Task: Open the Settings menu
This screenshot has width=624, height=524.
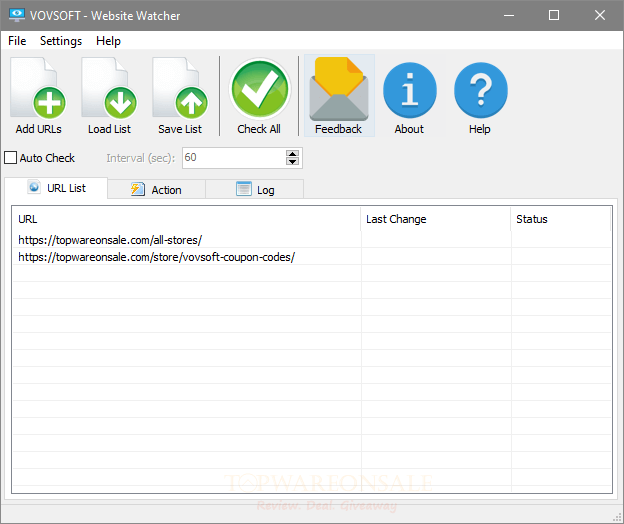Action: pyautogui.click(x=61, y=41)
